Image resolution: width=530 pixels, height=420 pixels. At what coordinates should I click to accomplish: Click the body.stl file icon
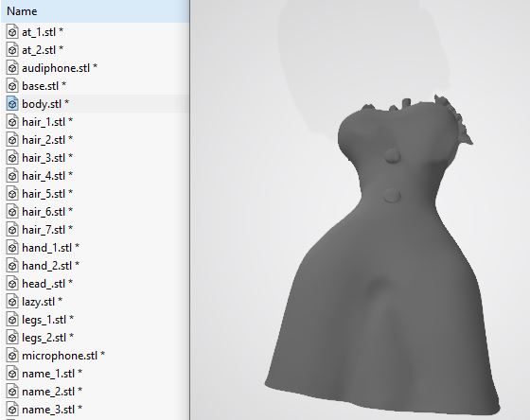(12, 104)
